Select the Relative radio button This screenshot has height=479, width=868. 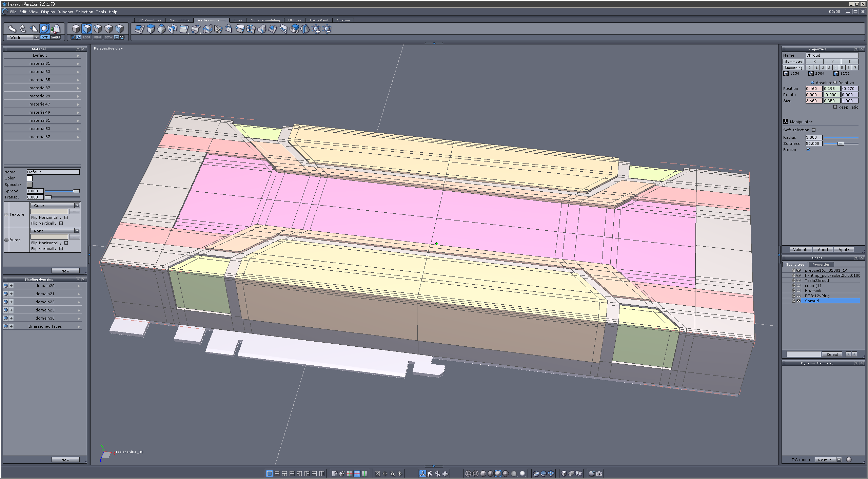[x=835, y=82]
